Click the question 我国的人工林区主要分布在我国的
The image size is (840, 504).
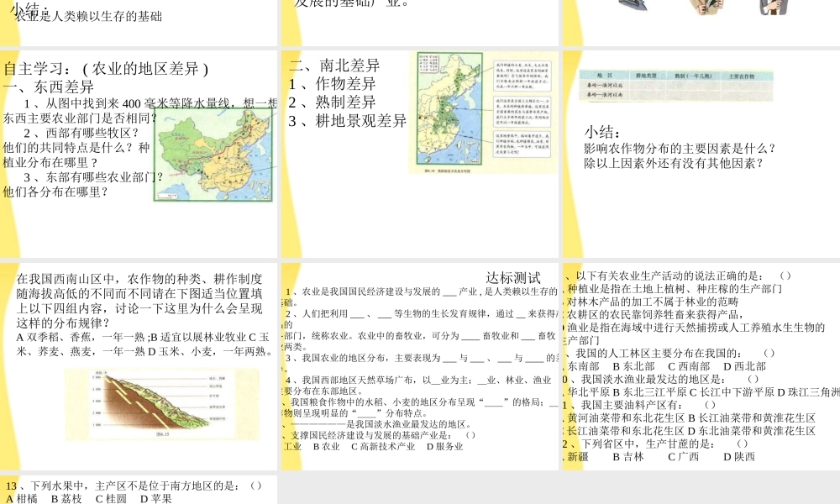(671, 353)
